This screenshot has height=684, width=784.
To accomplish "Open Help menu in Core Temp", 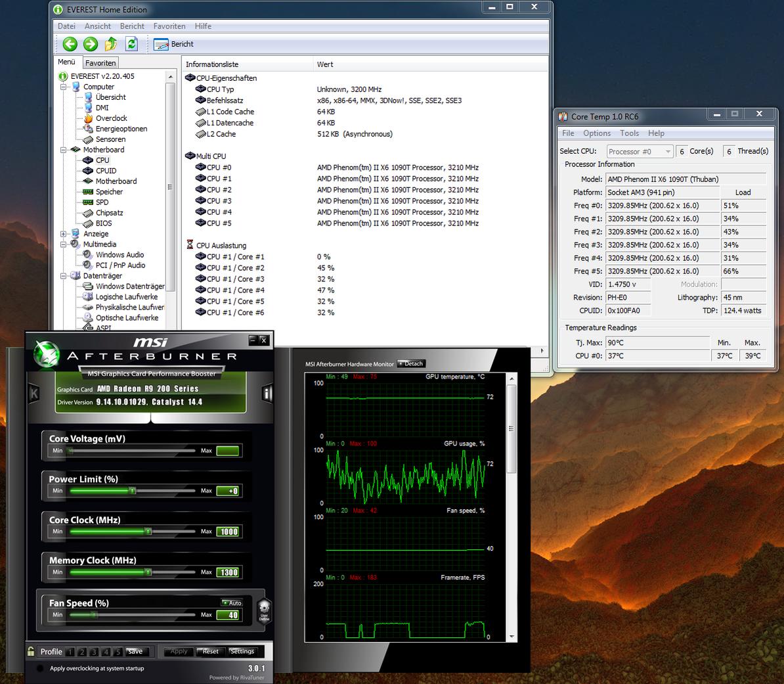I will (656, 133).
